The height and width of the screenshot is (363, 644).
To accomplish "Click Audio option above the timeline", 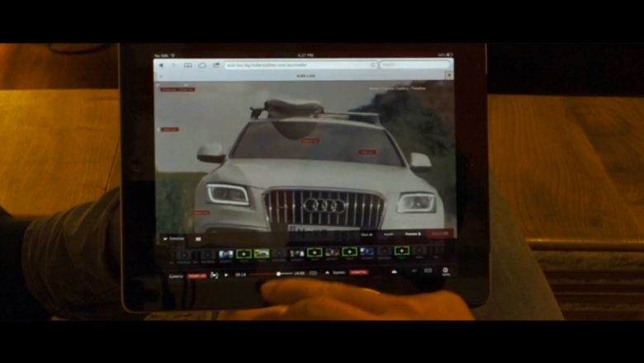I will [x=389, y=234].
